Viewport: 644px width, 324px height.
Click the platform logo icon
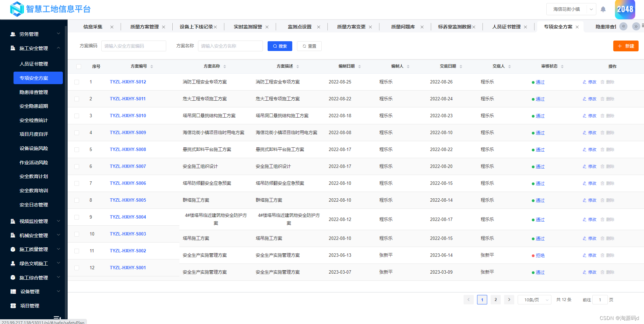click(x=17, y=9)
